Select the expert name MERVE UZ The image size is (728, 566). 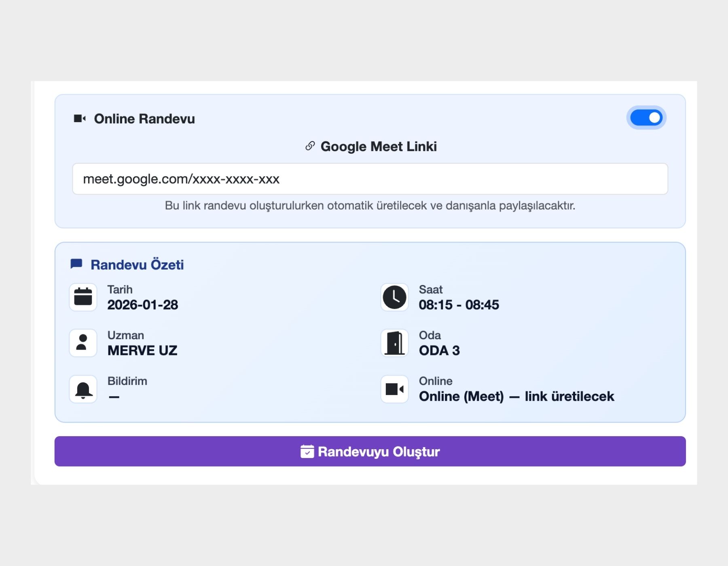click(142, 351)
